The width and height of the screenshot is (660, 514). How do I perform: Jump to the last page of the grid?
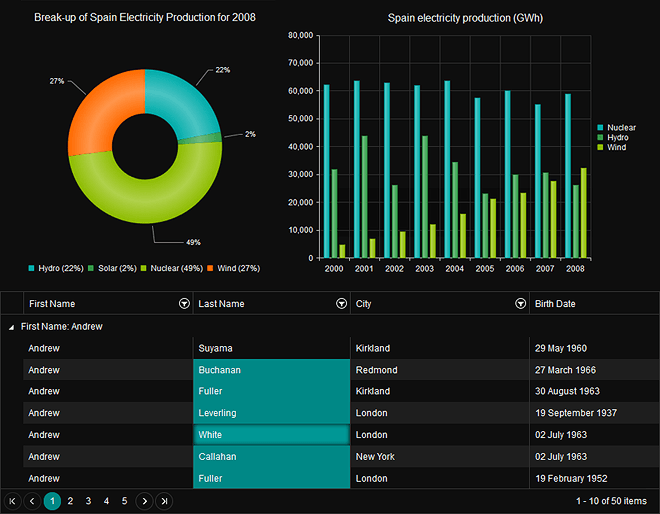pyautogui.click(x=164, y=501)
